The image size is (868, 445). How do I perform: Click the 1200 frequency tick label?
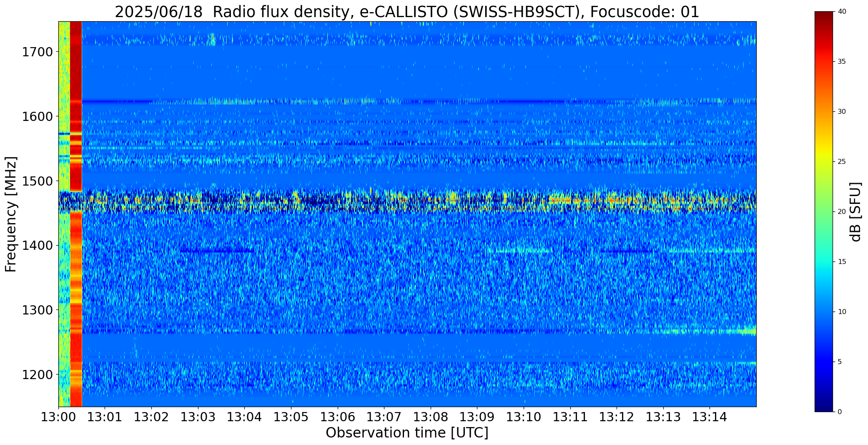point(38,375)
